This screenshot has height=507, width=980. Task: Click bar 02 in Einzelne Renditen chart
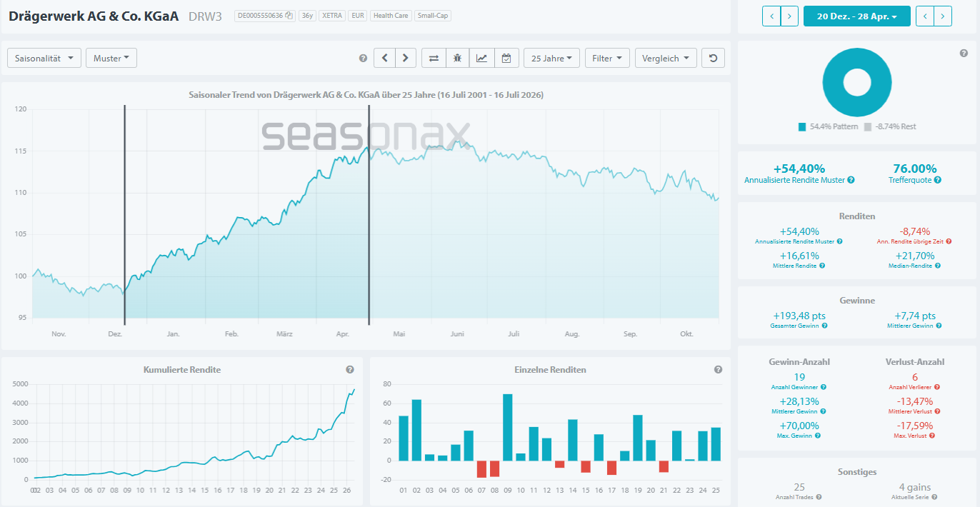click(416, 430)
